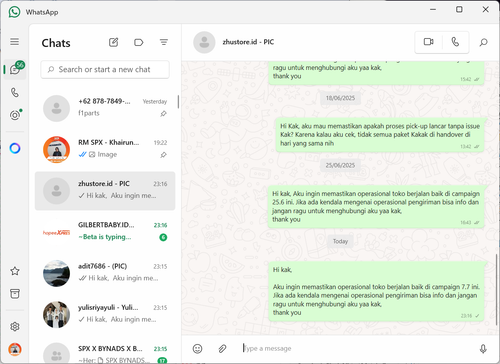Click the pin icon on RM SPX chat

point(163,155)
